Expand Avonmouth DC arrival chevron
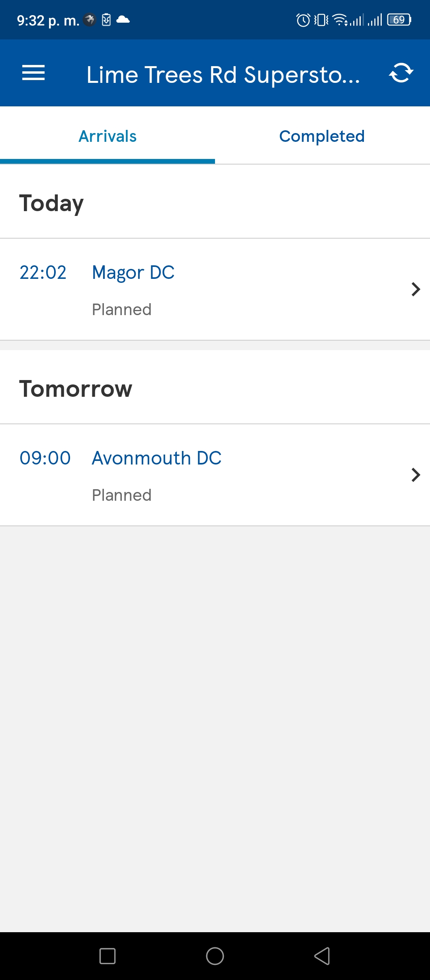 (x=416, y=475)
